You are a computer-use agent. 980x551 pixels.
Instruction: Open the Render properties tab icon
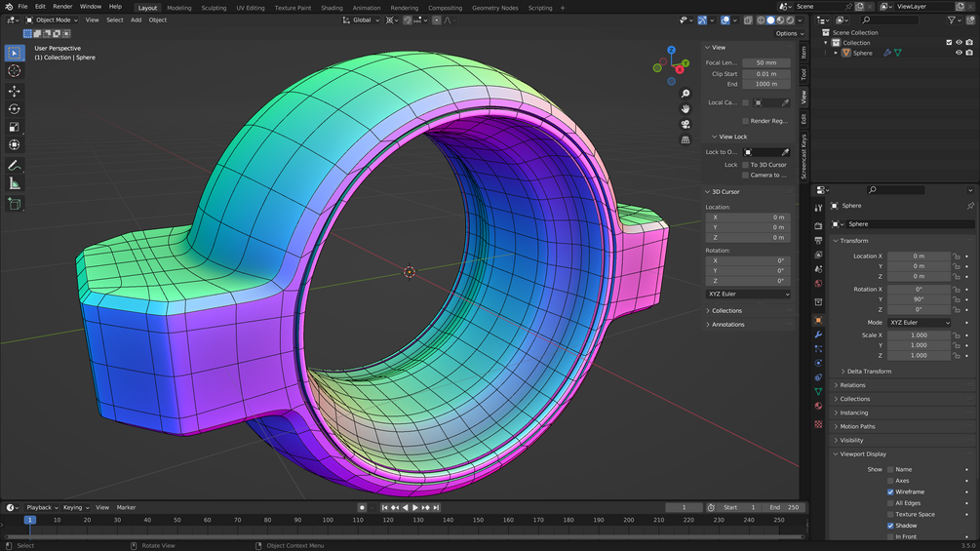818,225
